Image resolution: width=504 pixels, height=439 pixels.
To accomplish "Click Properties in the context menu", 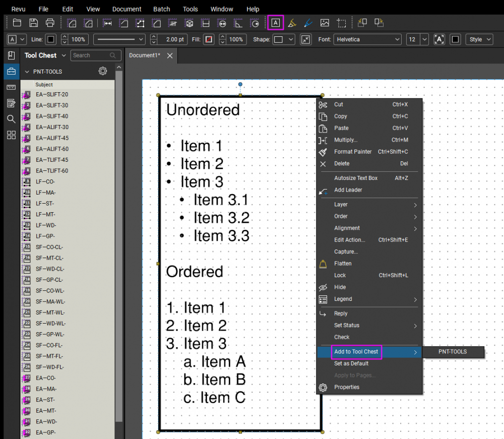I will point(346,387).
